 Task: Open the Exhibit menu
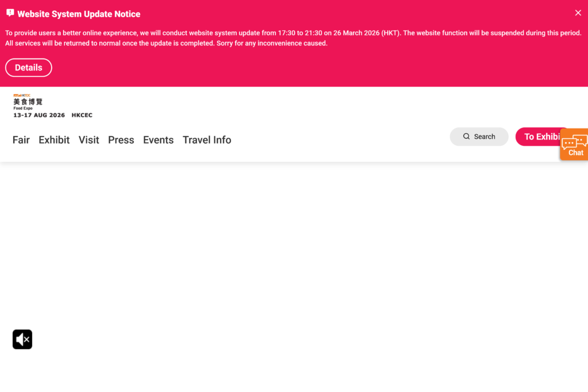54,140
